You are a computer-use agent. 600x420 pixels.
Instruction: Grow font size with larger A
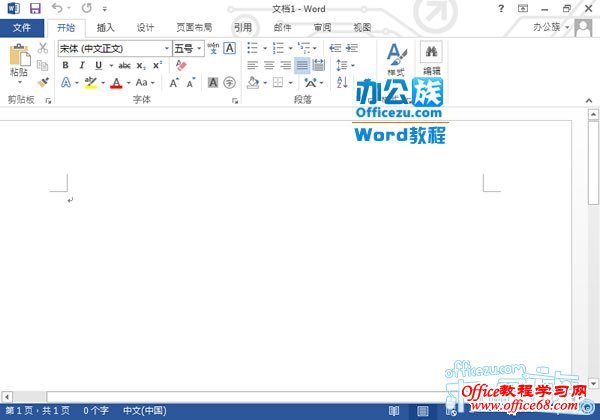coord(174,83)
